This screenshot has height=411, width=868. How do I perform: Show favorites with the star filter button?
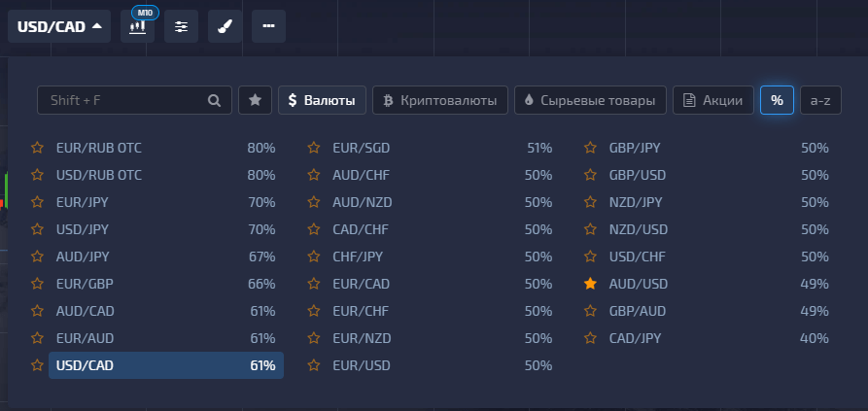coord(255,100)
